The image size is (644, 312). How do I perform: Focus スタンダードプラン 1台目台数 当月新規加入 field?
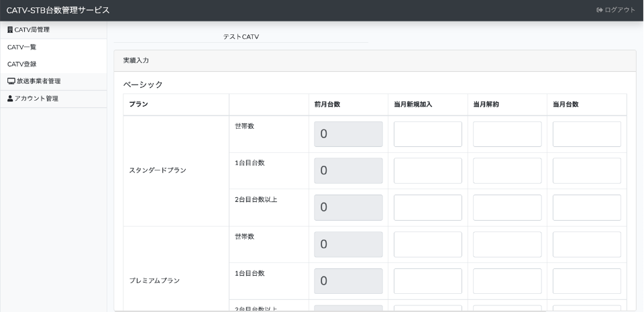[427, 170]
